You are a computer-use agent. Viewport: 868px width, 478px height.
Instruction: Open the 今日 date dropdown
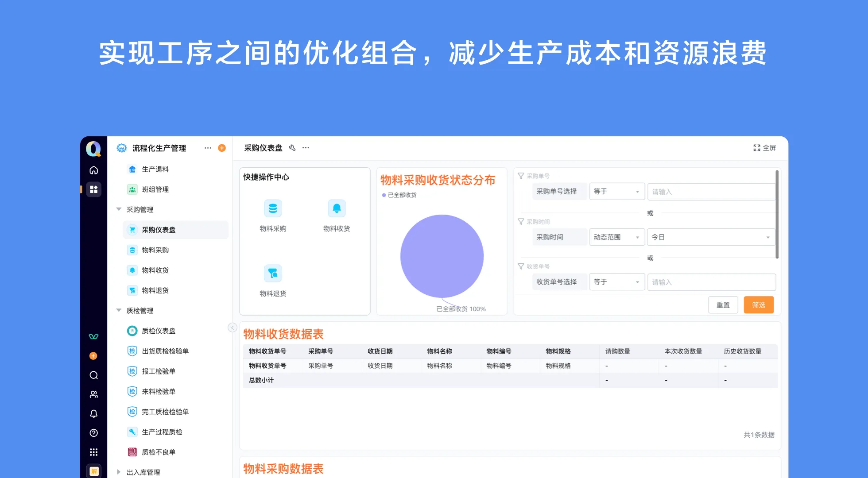pos(711,237)
